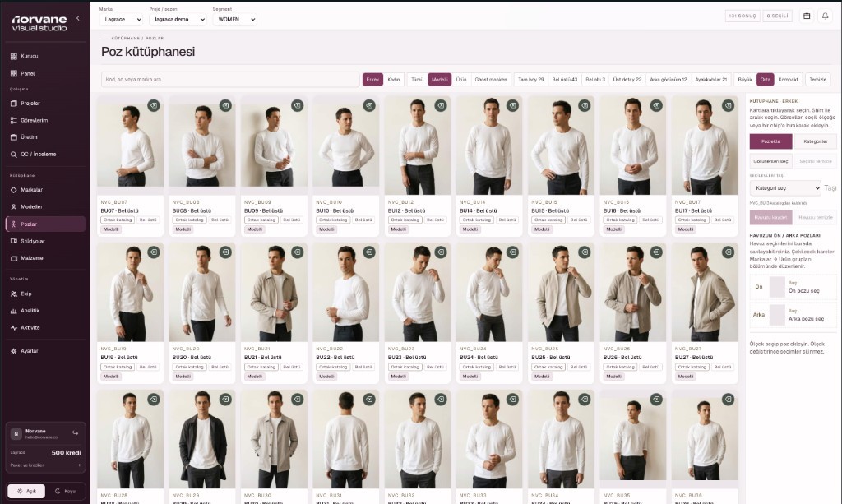842x504 pixels.
Task: Select the Kompakt grid size option
Action: (x=788, y=80)
